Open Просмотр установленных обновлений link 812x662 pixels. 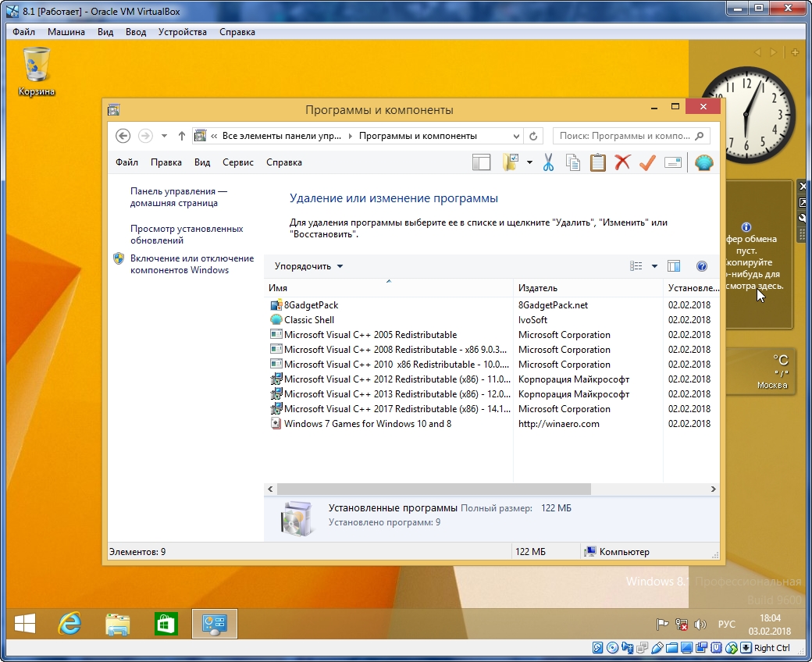187,234
